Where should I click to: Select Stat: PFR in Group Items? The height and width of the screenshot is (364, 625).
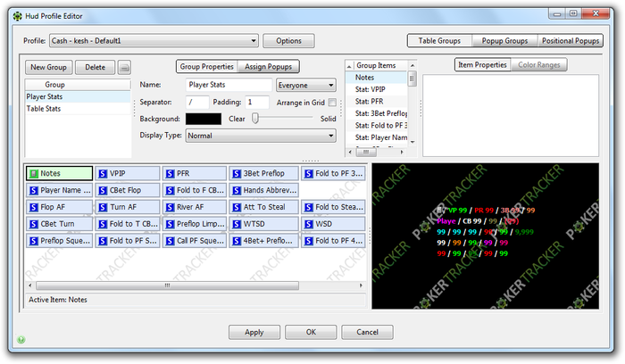point(377,101)
